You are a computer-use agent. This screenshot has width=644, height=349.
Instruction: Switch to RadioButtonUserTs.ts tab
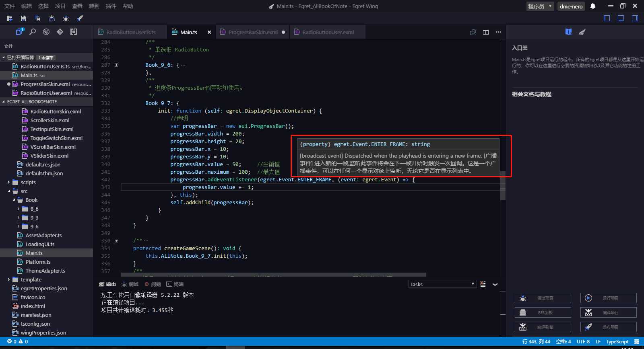(x=130, y=32)
